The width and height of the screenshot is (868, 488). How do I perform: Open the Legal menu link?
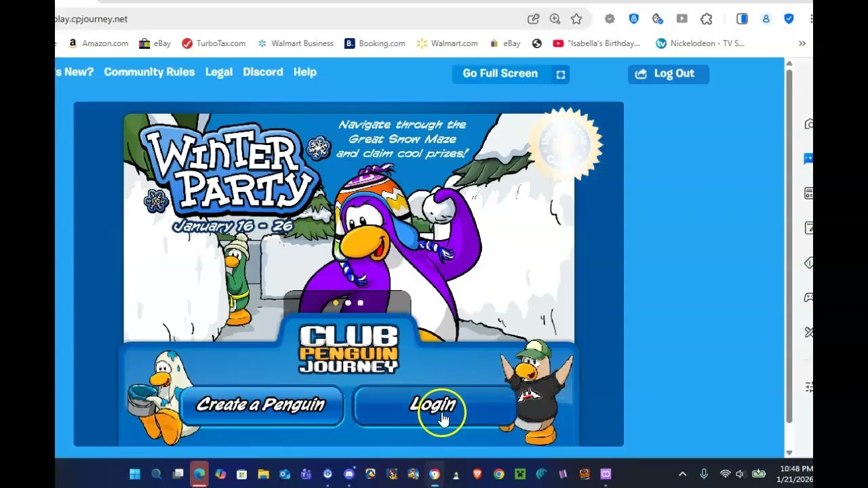(219, 72)
